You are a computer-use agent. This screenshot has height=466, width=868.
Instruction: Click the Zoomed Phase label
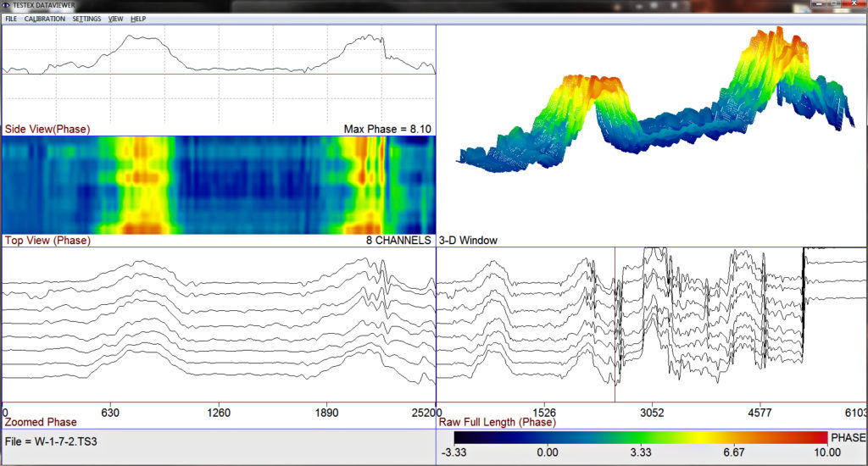pyautogui.click(x=41, y=422)
